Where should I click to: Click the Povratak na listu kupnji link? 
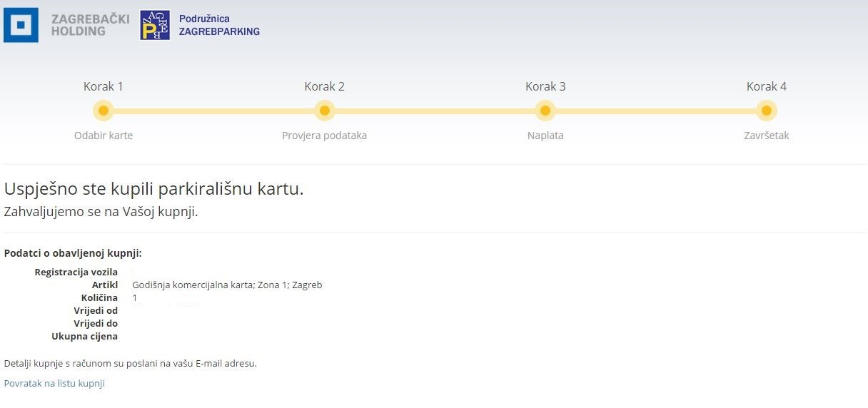54,383
